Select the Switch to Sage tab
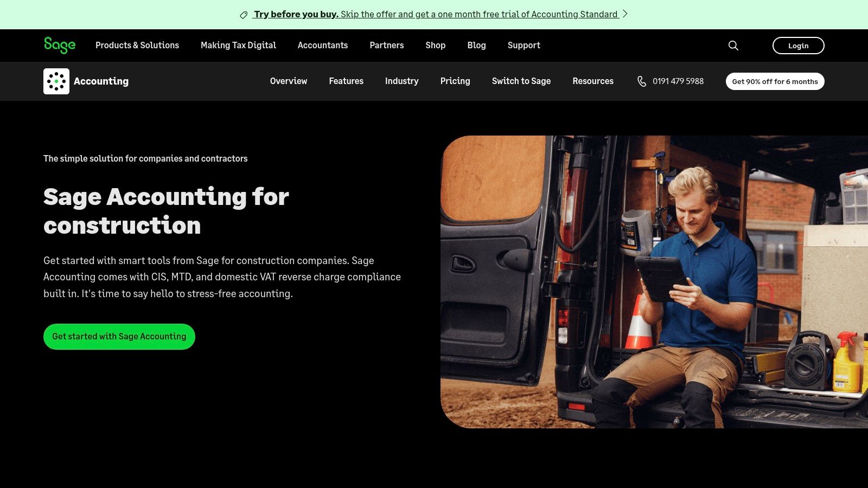The image size is (868, 488). tap(521, 81)
